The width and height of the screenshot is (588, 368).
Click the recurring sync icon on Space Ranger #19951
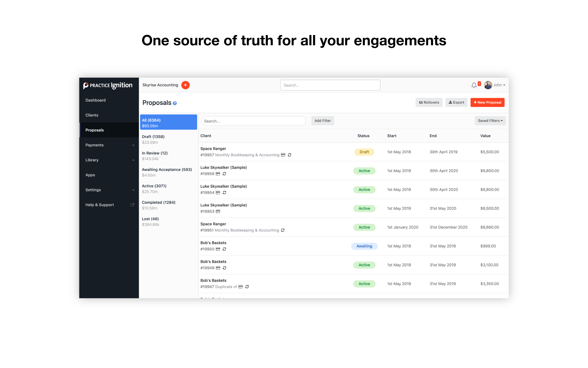[283, 230]
